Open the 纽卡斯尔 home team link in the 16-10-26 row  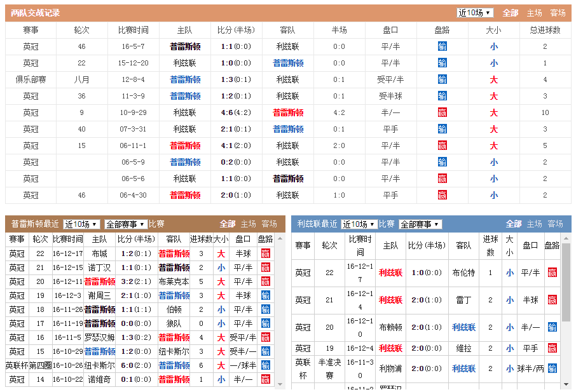point(99,365)
